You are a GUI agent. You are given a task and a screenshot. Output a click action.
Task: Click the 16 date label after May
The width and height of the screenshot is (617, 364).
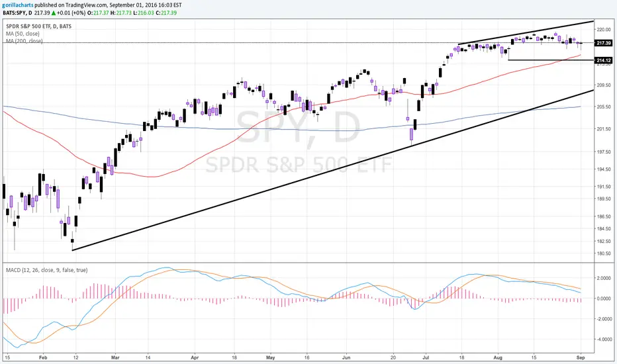tap(307, 357)
